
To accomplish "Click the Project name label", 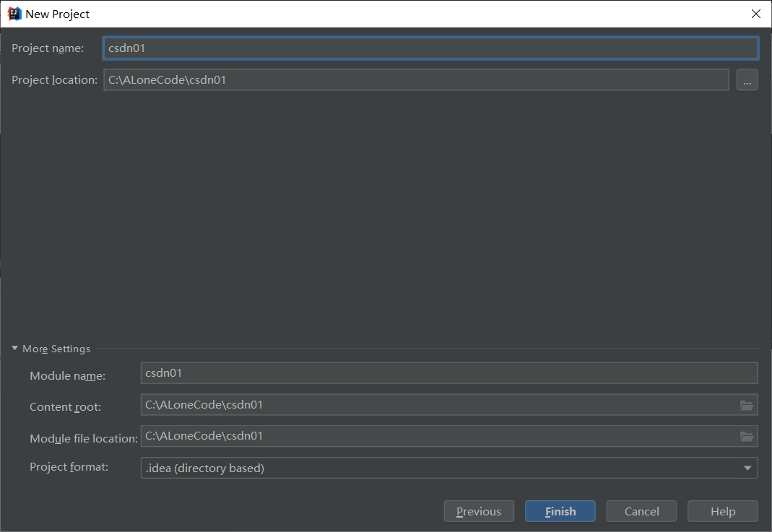I will (48, 48).
